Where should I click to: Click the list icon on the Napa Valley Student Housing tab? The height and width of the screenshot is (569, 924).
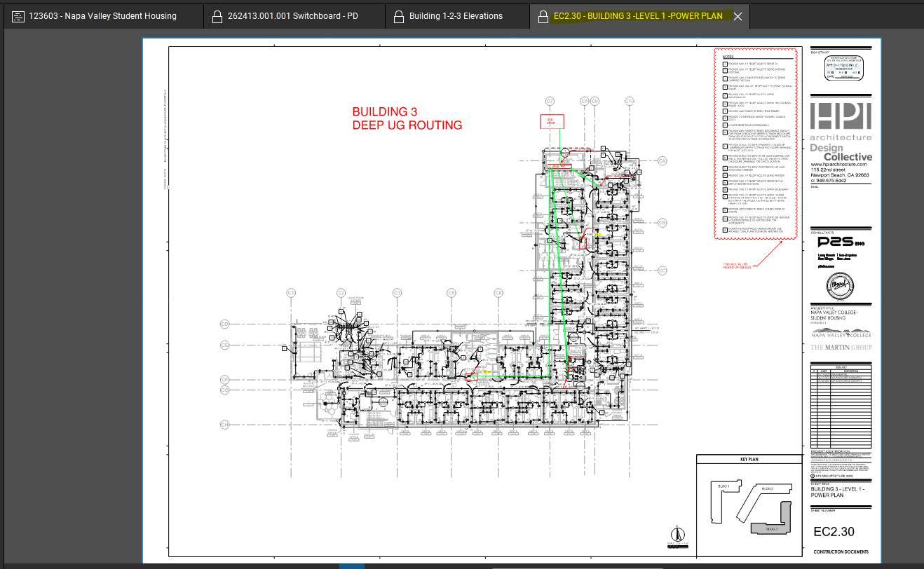click(x=18, y=16)
